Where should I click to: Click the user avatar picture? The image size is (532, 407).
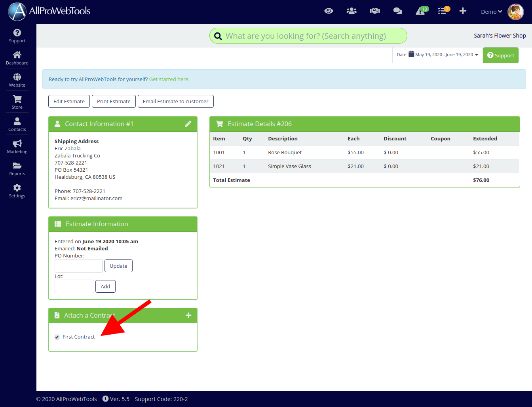tap(516, 12)
